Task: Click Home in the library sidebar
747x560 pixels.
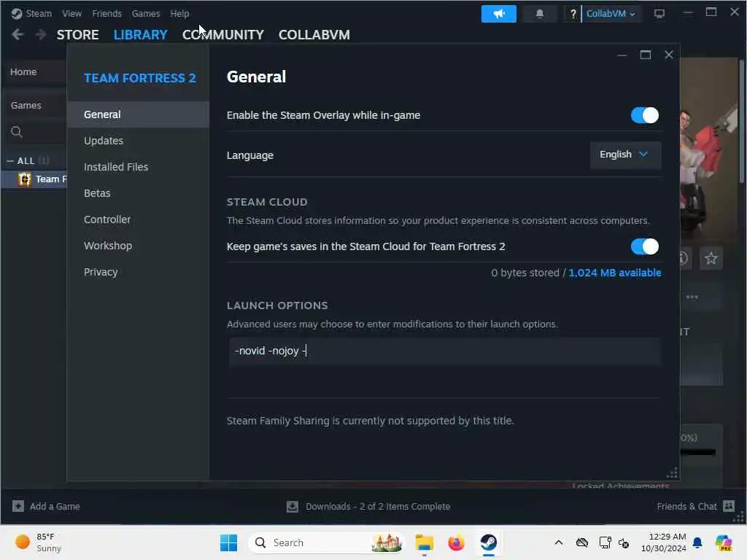Action: point(23,72)
